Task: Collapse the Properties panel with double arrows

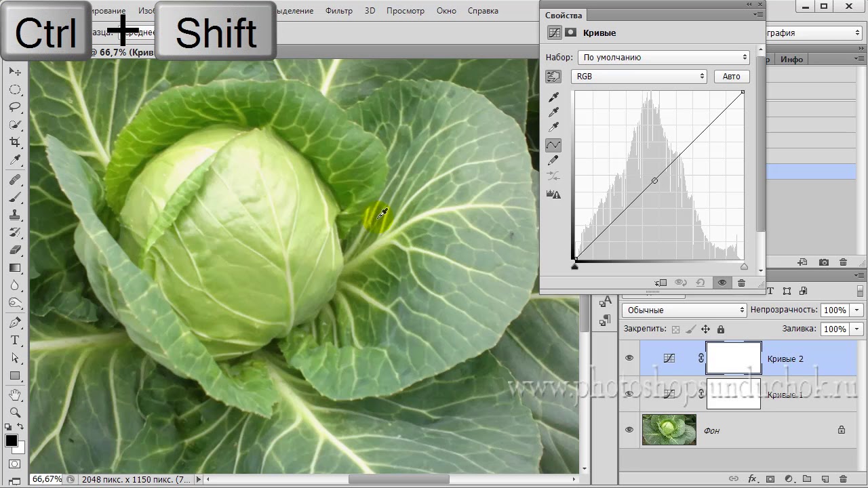Action: tap(750, 4)
